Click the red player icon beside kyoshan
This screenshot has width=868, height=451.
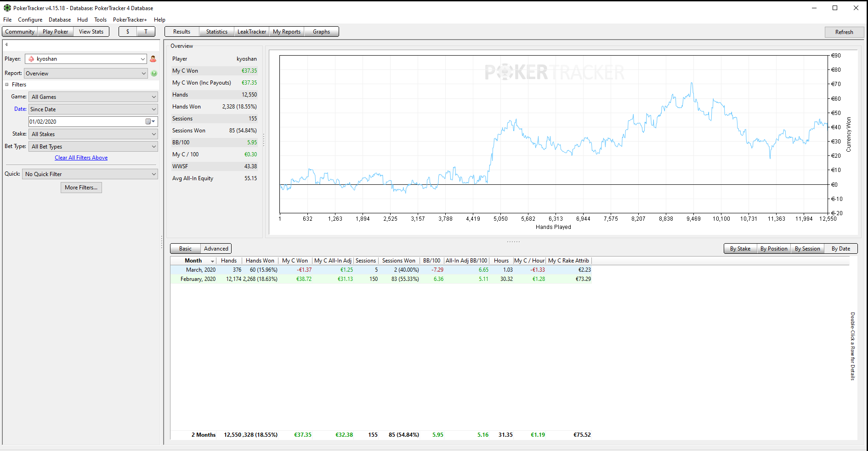click(x=153, y=59)
